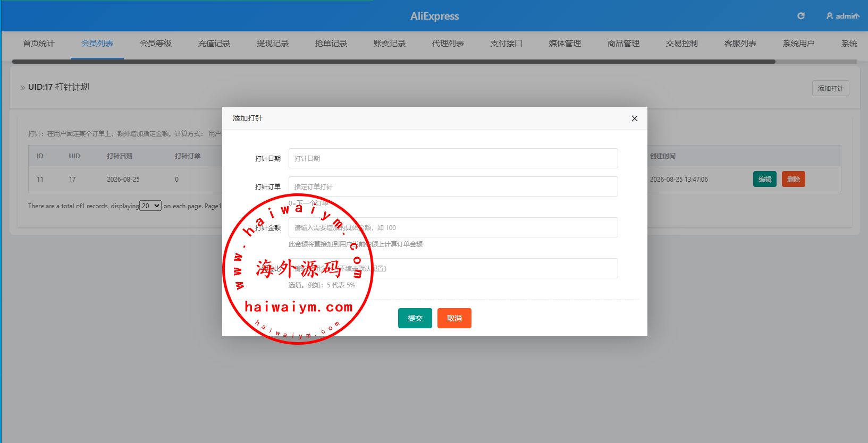The height and width of the screenshot is (443, 868).
Task: Switch to the 会员等级 tab
Action: point(156,44)
